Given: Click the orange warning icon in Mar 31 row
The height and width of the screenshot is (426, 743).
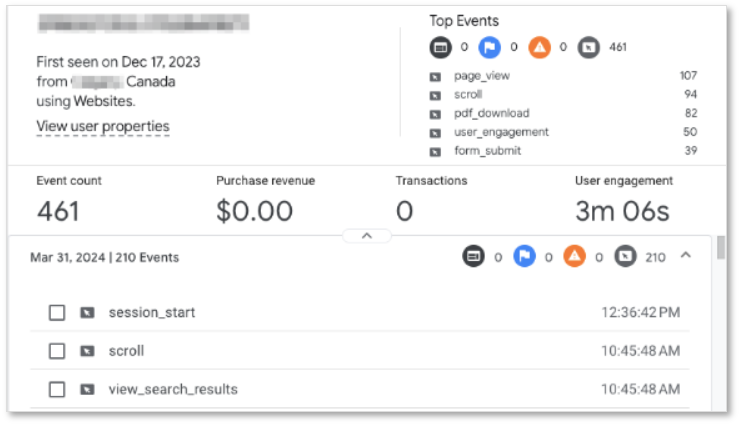Looking at the screenshot, I should click(x=574, y=256).
